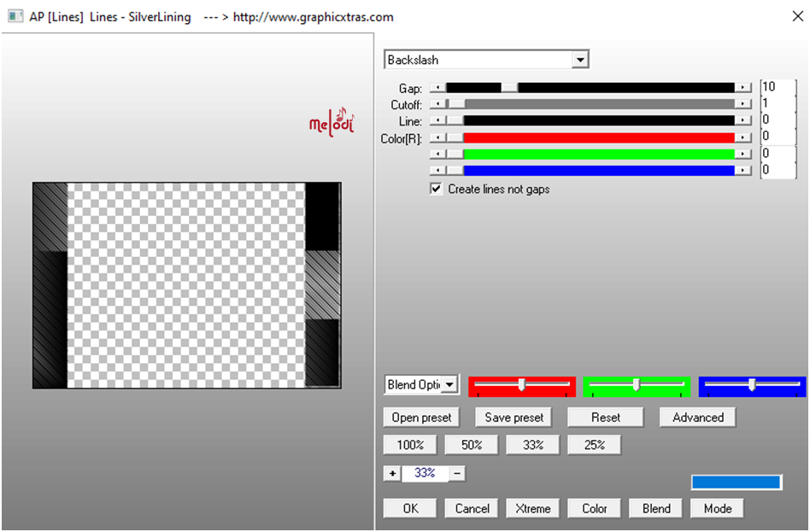This screenshot has height=532, width=810.
Task: Click red slider right arrow
Action: tap(742, 137)
